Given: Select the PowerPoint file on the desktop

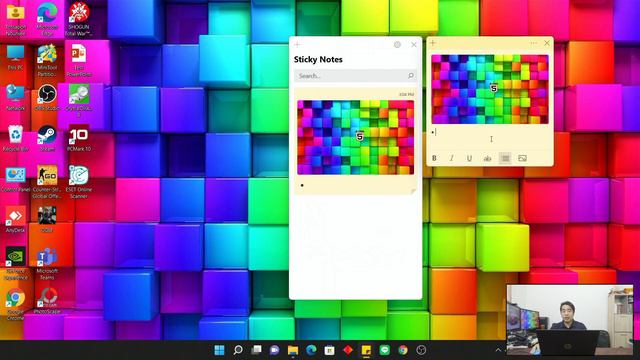Looking at the screenshot, I should coord(79,60).
